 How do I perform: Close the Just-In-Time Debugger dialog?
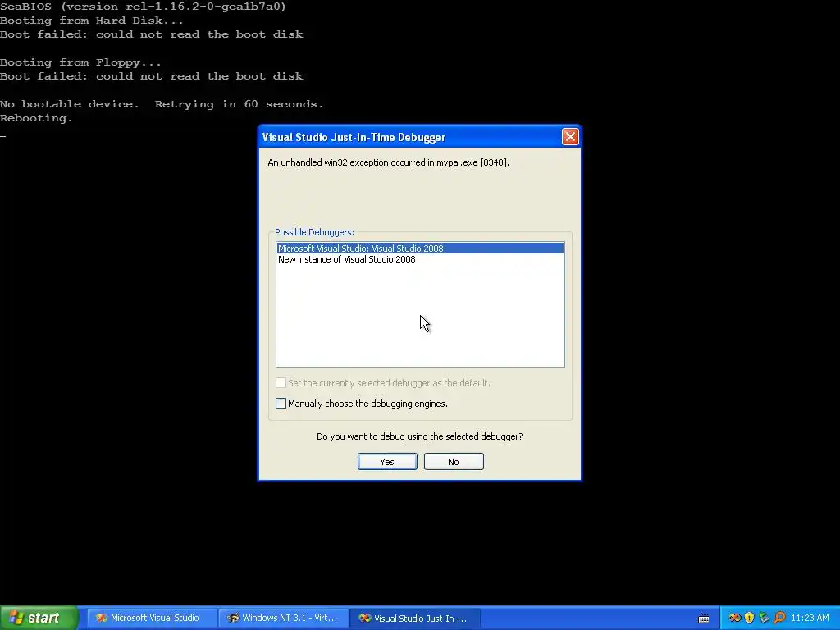click(x=570, y=137)
